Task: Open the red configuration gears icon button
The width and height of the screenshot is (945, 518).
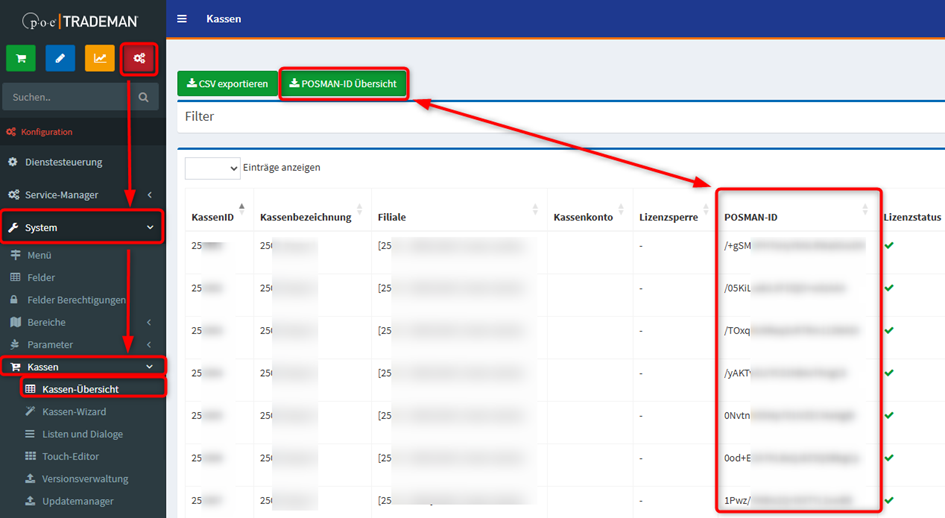Action: (139, 59)
